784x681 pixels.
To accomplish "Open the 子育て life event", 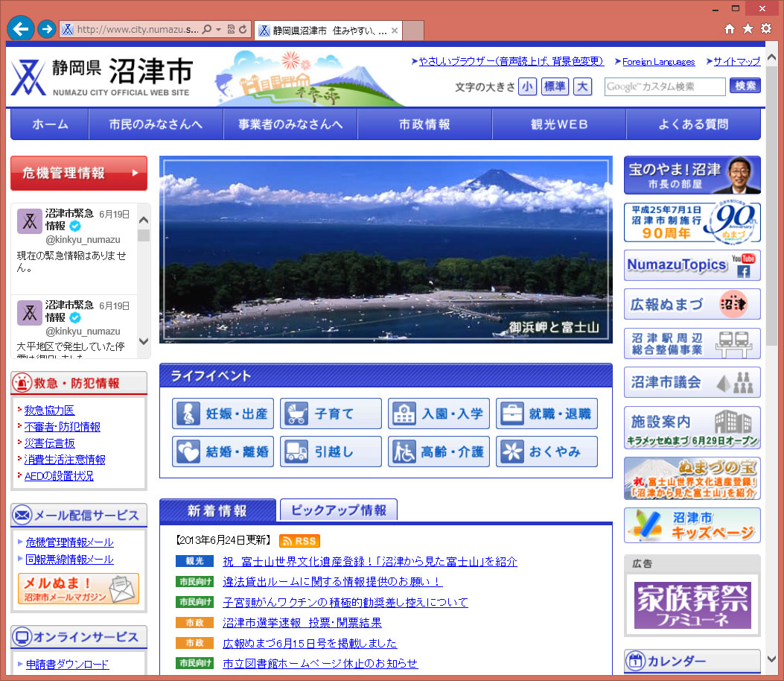I will tap(331, 414).
